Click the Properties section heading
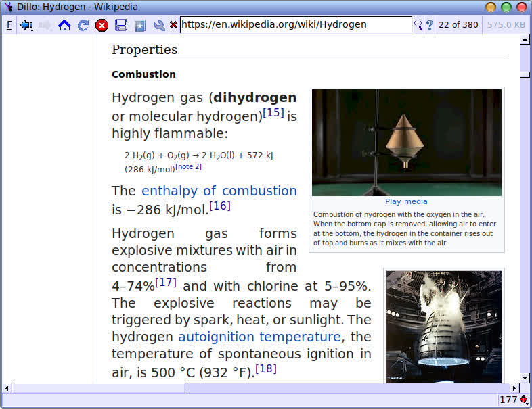Image resolution: width=532 pixels, height=409 pixels. 145,50
